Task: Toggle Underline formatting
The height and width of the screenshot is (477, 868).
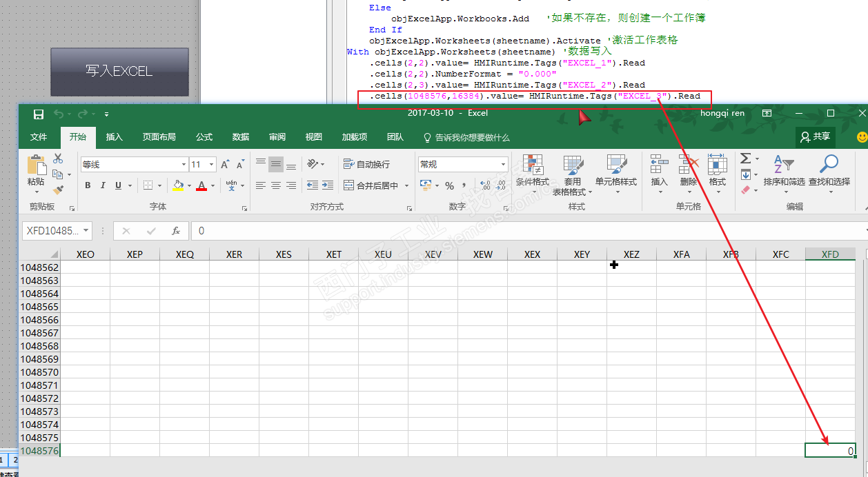Action: [118, 185]
